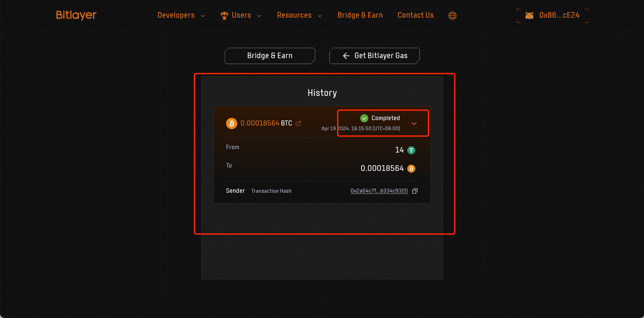Open Bridge & Earn in top navigation
644x318 pixels.
pyautogui.click(x=360, y=15)
